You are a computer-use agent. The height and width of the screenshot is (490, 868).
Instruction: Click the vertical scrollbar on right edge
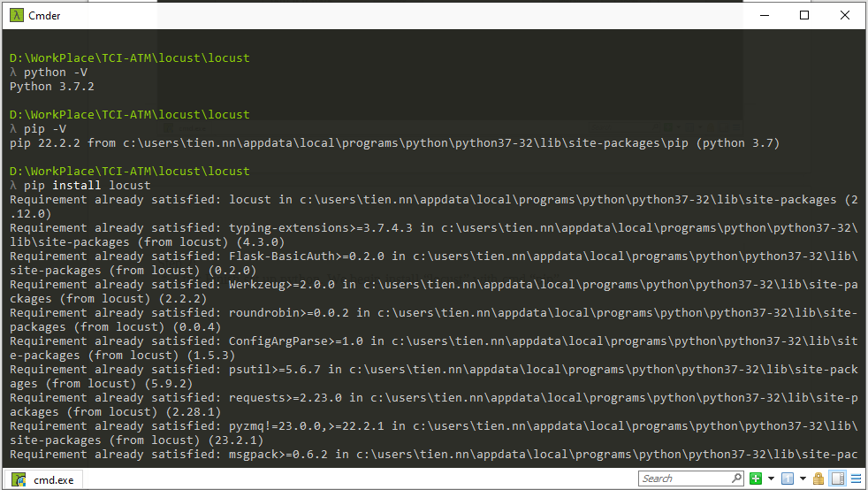(x=863, y=248)
